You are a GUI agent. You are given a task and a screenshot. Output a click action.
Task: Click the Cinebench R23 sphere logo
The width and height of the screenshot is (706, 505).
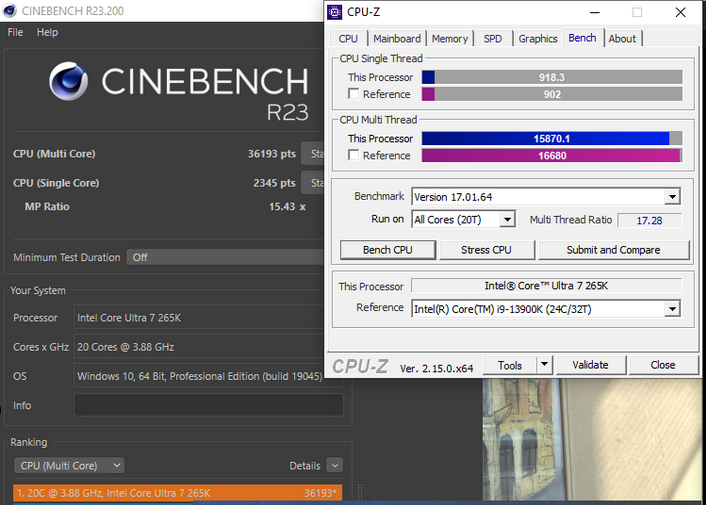click(x=68, y=81)
